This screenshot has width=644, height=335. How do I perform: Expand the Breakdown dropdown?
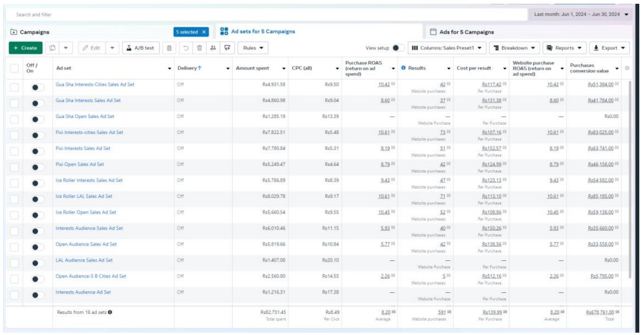click(515, 48)
